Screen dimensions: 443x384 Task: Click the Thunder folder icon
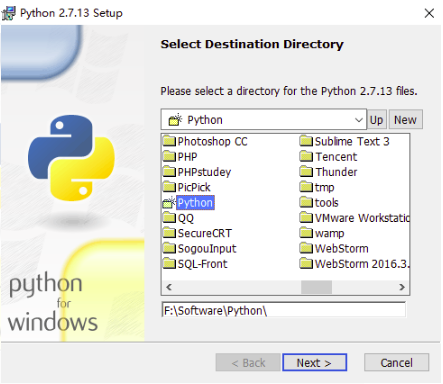click(x=306, y=172)
